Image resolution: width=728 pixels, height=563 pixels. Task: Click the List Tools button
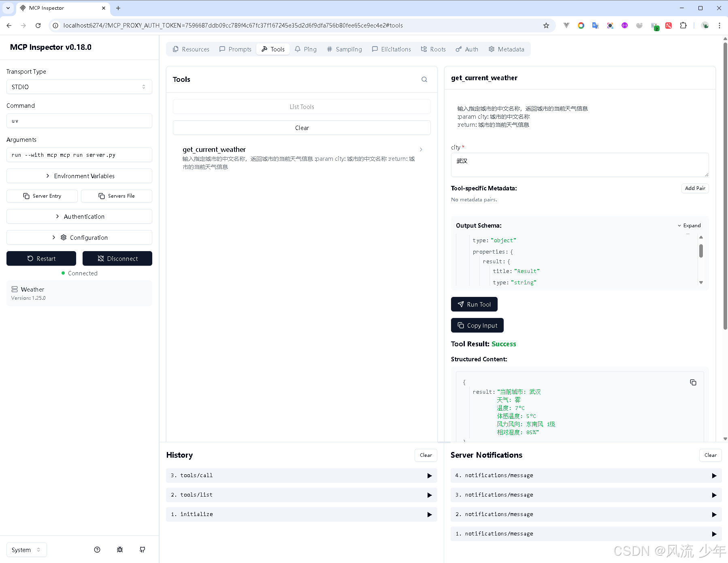(x=302, y=107)
